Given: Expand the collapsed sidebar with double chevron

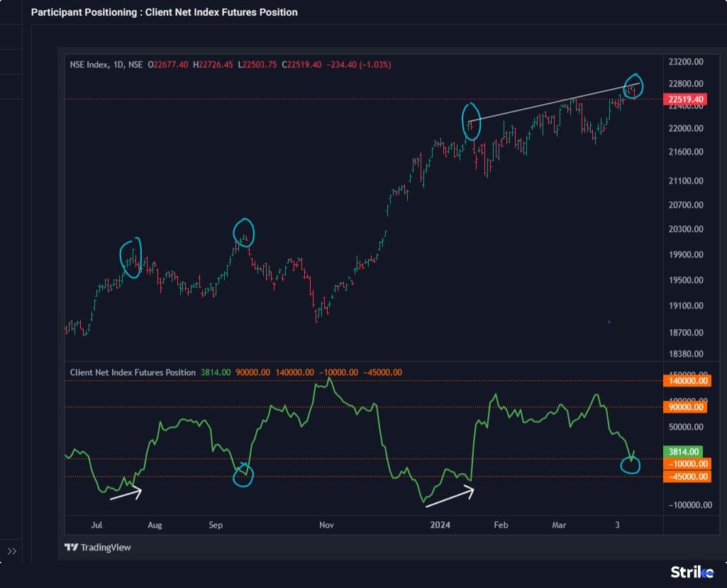Looking at the screenshot, I should click(x=12, y=551).
